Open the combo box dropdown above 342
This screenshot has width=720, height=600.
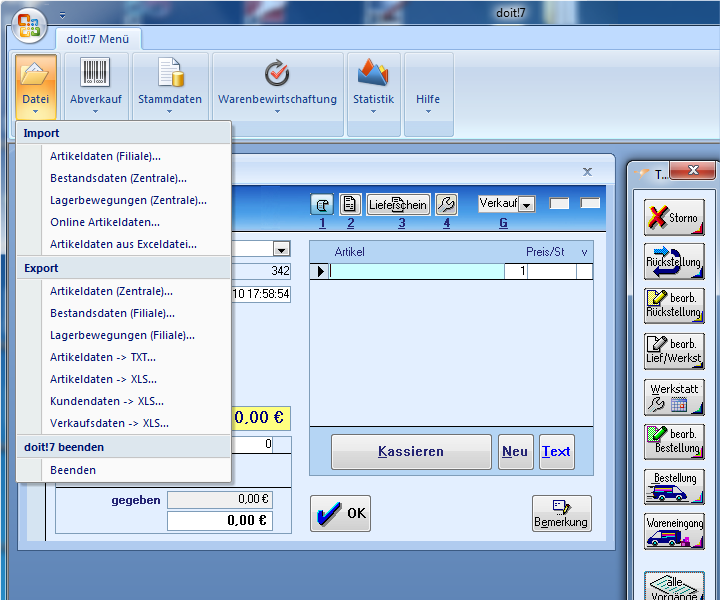coord(281,249)
